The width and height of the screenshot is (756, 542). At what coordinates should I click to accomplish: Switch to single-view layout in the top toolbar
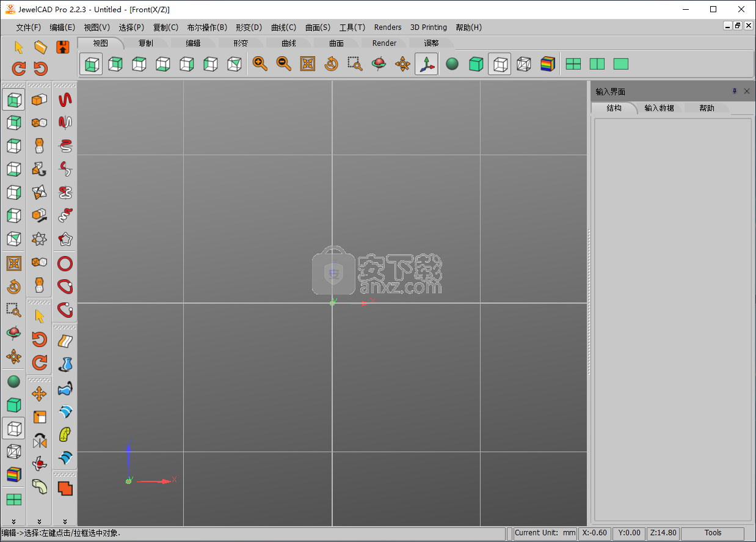coord(621,64)
